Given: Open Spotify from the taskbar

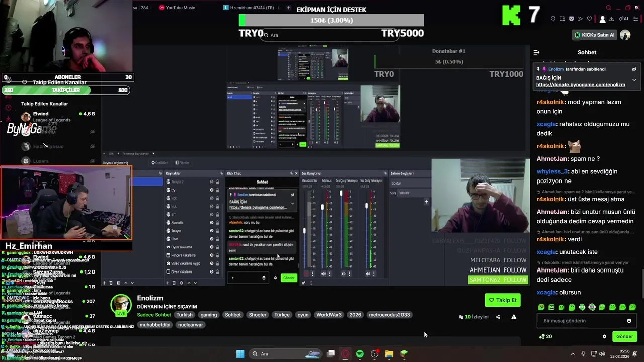Looking at the screenshot, I should coord(360,354).
